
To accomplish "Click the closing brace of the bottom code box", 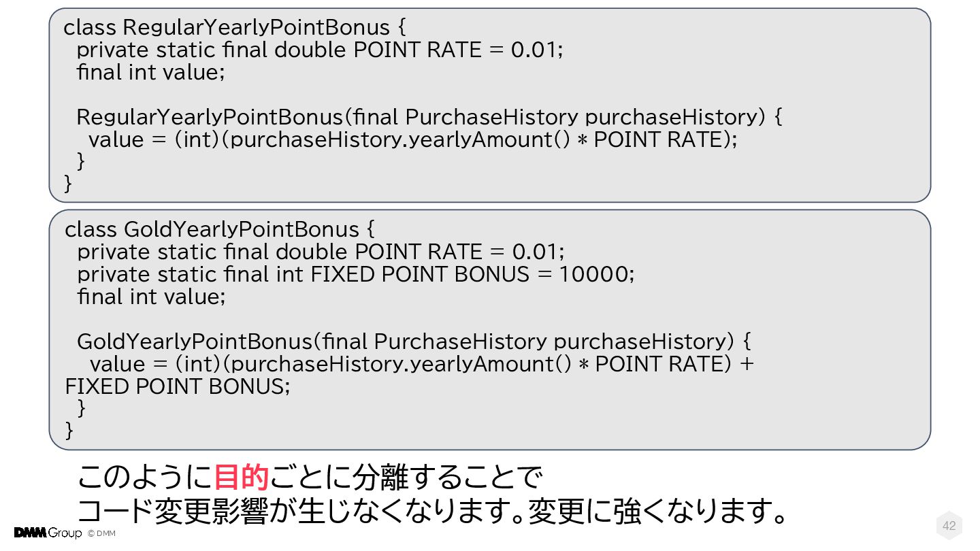I will pos(69,430).
